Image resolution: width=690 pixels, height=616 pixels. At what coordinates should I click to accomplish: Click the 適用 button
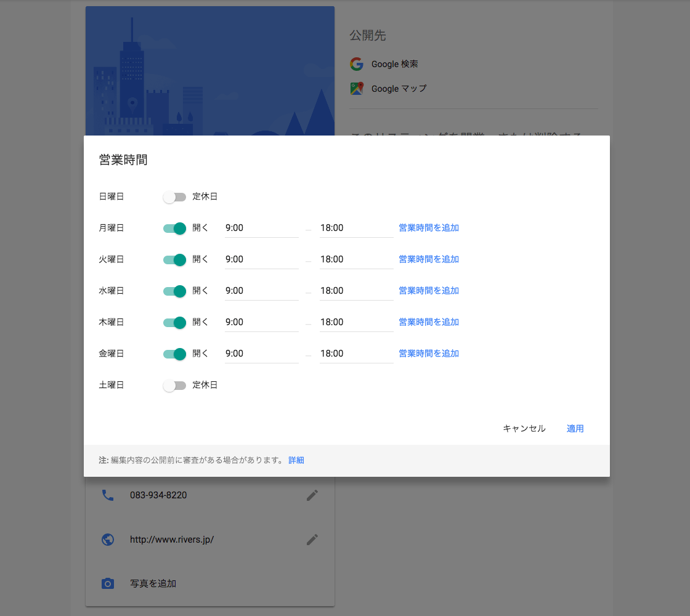(x=575, y=429)
